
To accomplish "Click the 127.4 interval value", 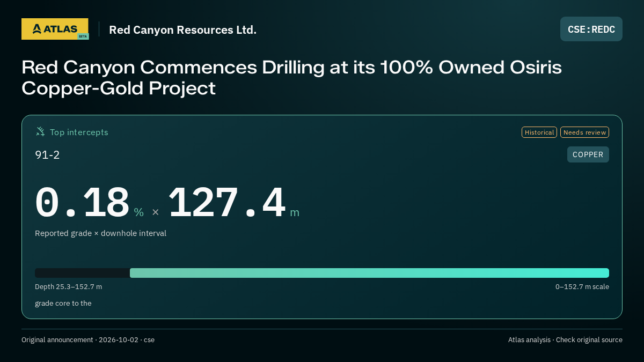I will click(226, 203).
